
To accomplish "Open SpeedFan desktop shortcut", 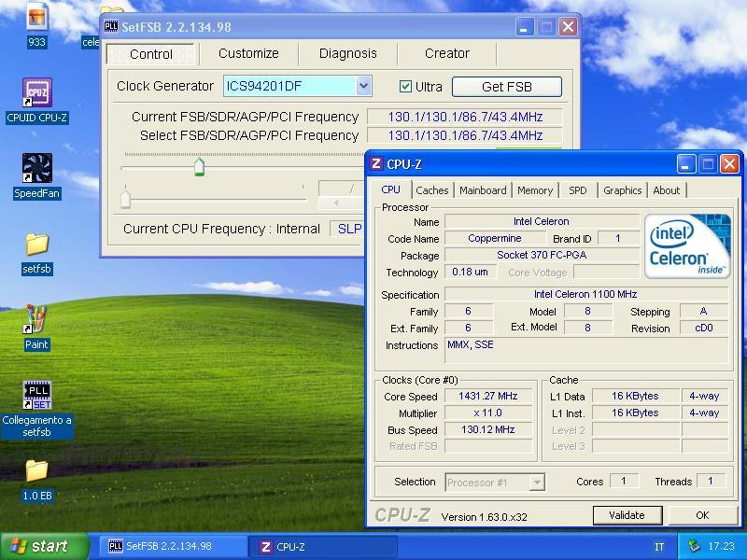I will (36, 175).
